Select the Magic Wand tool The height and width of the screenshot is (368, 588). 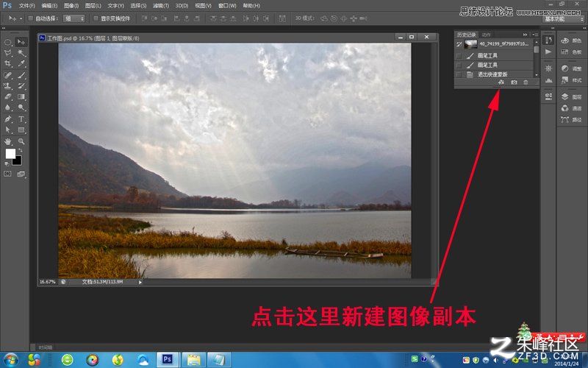[21, 53]
